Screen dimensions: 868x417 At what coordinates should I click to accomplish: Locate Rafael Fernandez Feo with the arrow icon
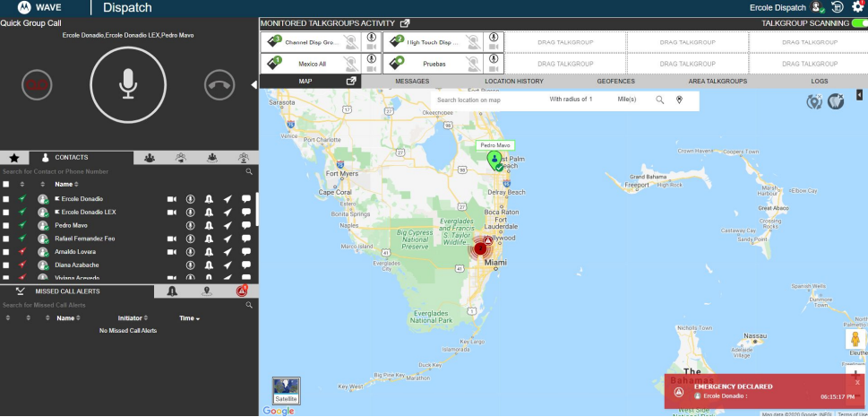[x=228, y=239]
